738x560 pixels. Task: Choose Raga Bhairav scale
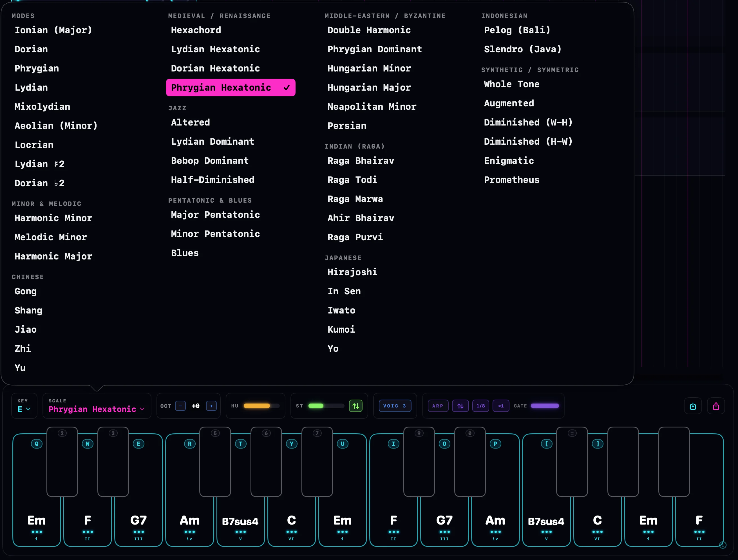pyautogui.click(x=361, y=161)
